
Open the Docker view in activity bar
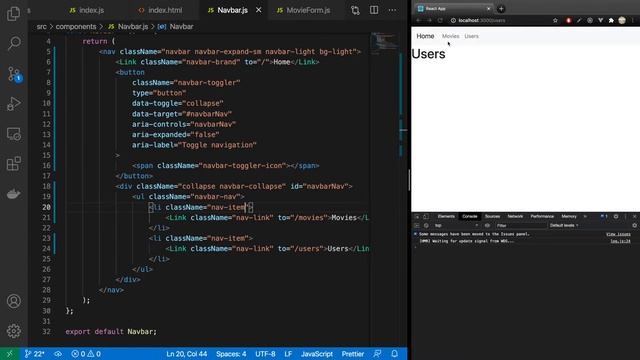(13, 193)
